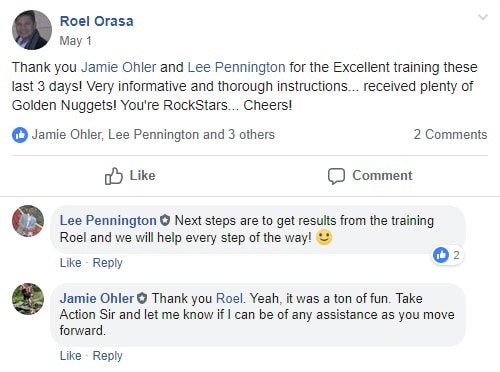
Task: Like the post with thumbs-up button
Action: (x=130, y=176)
